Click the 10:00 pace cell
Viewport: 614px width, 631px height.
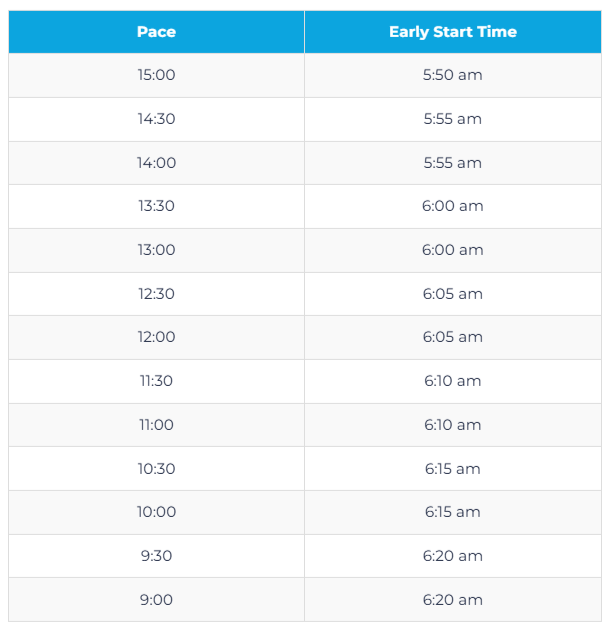click(156, 512)
